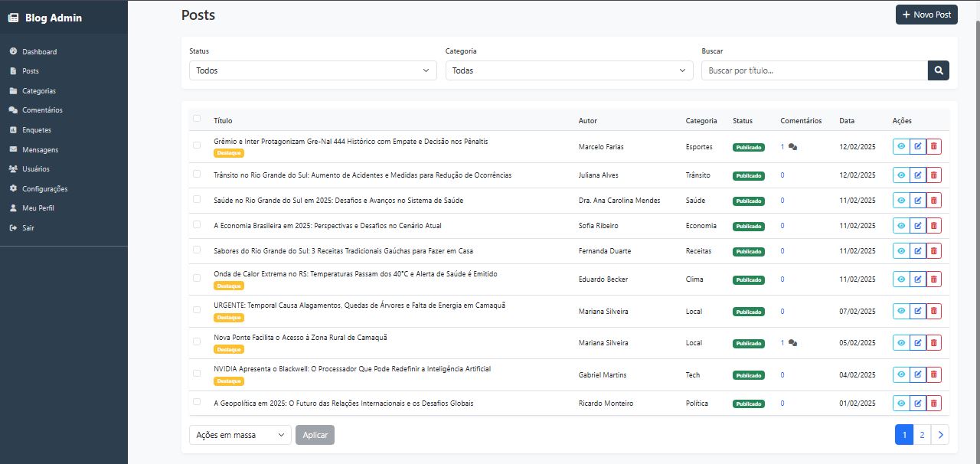This screenshot has width=980, height=464.
Task: View the Sabores do Rio Grande do Sul post
Action: click(x=901, y=251)
